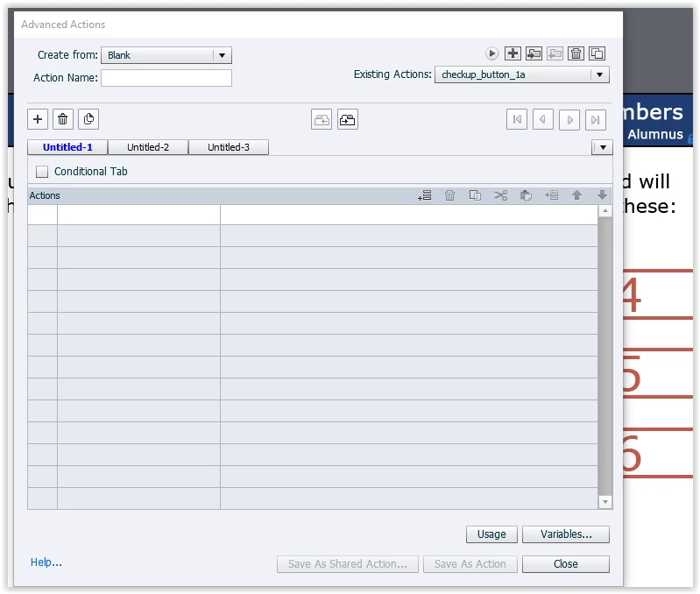Image resolution: width=700 pixels, height=594 pixels.
Task: Select the Untitled-1 tab
Action: tap(67, 147)
